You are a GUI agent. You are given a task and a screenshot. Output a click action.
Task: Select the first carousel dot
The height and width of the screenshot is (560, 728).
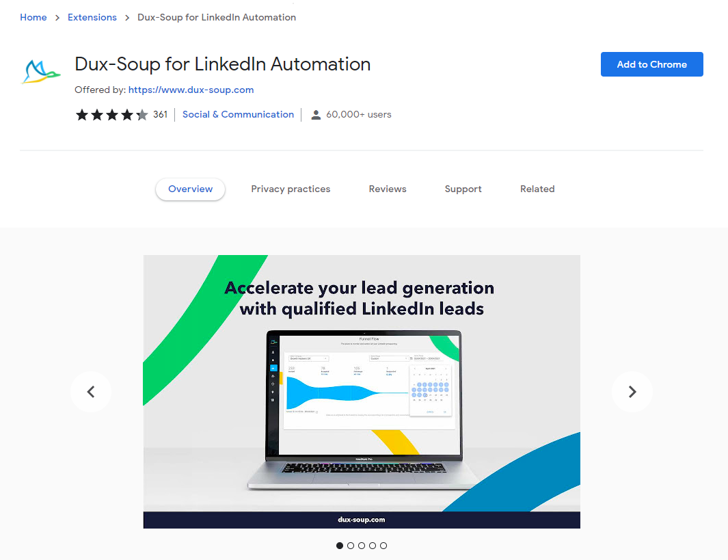[x=340, y=546]
